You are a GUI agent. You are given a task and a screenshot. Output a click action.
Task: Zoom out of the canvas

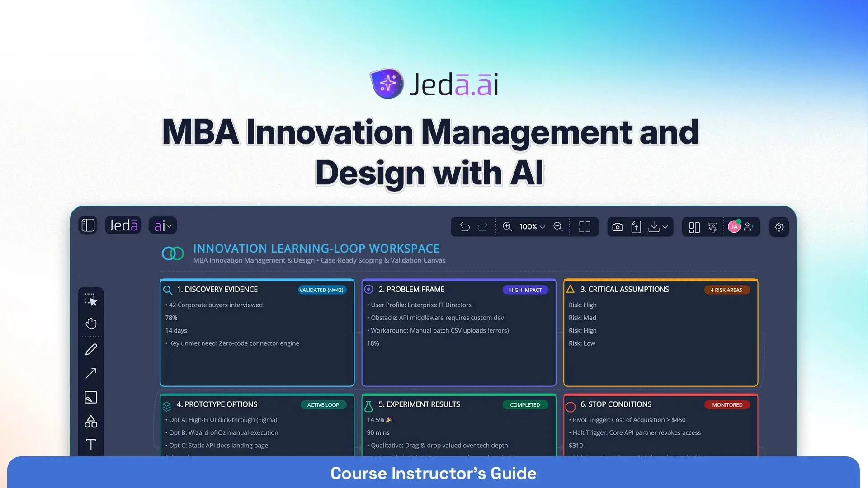coord(558,227)
